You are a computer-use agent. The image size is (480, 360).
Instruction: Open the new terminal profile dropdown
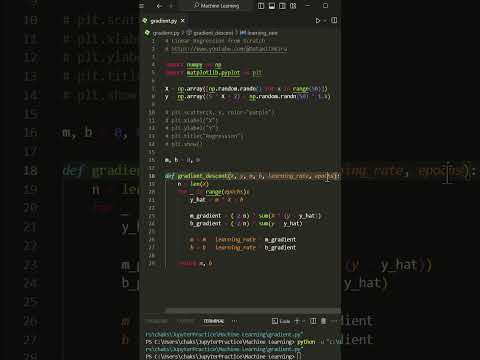pos(303,321)
